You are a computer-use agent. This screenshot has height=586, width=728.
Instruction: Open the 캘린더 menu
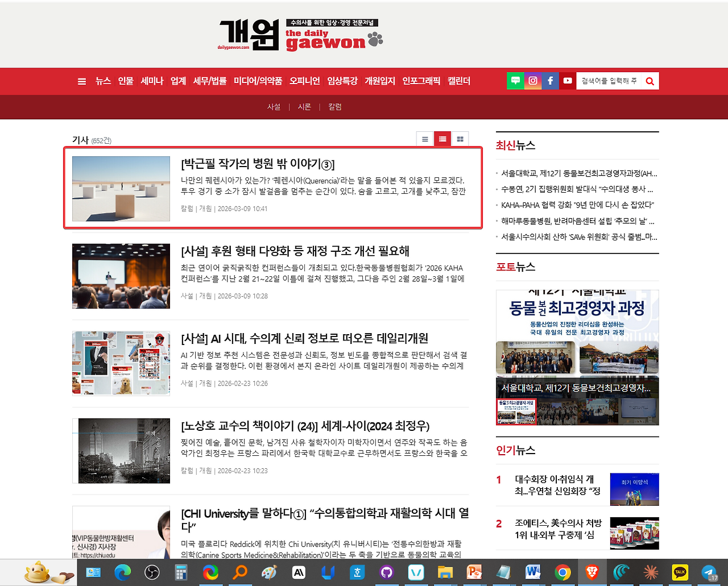coord(459,81)
